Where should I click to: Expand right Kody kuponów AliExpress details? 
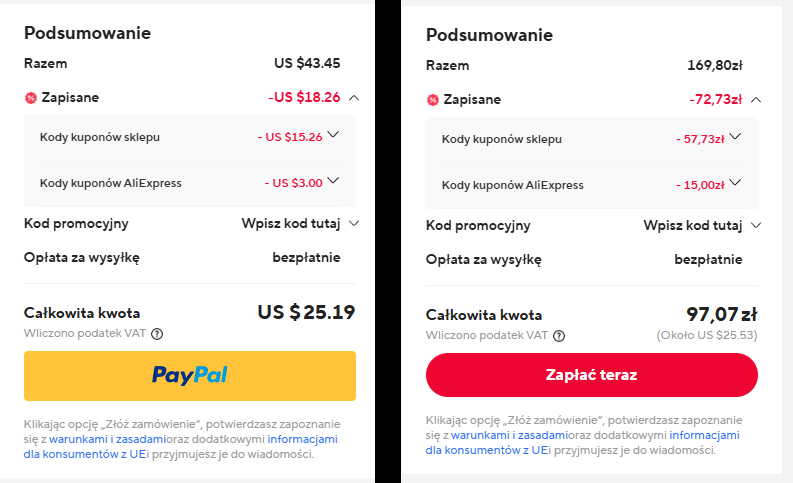point(735,183)
